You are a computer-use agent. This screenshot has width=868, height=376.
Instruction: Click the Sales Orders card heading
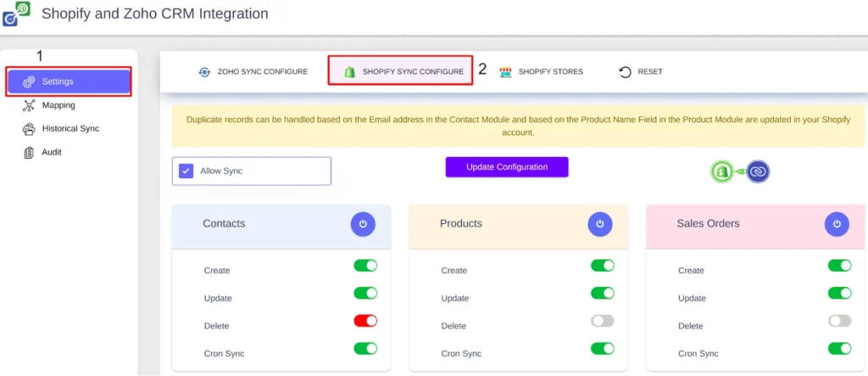coord(708,224)
